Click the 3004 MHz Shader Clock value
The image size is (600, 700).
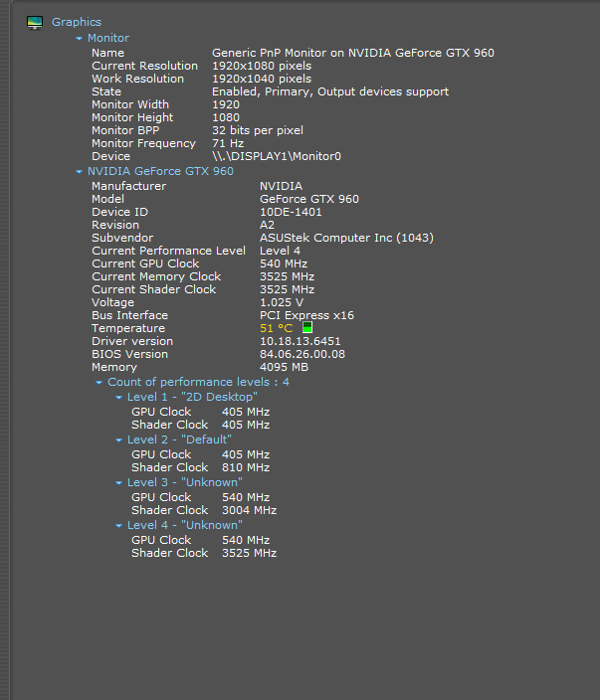pyautogui.click(x=250, y=510)
